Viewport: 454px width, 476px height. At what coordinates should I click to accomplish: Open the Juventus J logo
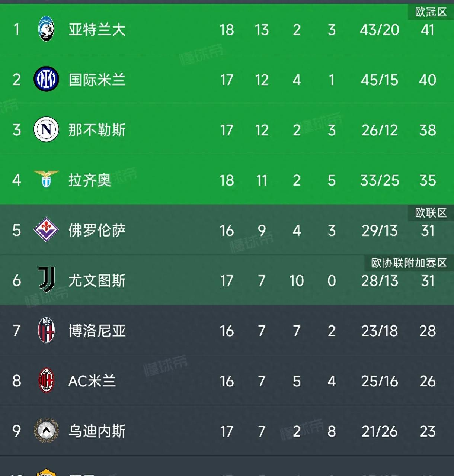pos(47,280)
